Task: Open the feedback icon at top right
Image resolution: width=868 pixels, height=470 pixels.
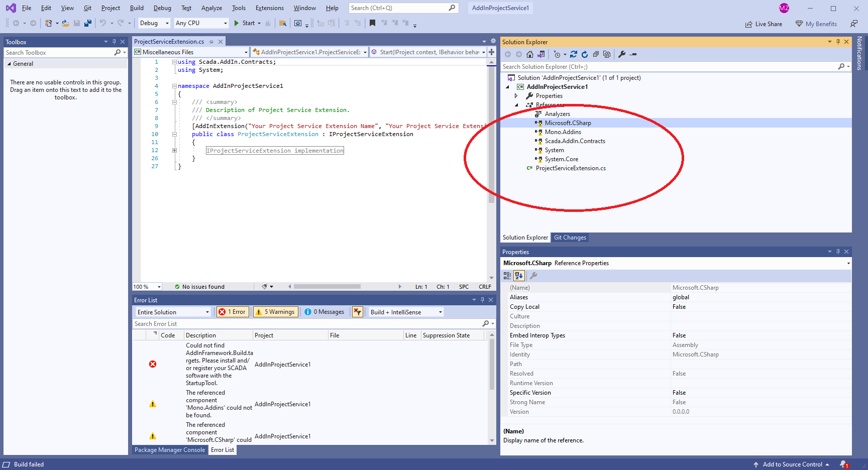Action: pos(854,24)
